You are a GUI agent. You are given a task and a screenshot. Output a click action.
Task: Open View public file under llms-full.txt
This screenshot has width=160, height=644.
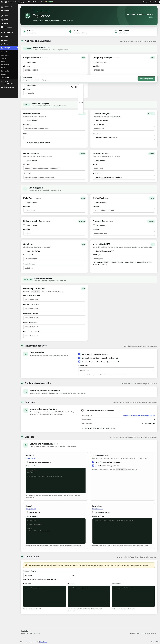[97, 509]
